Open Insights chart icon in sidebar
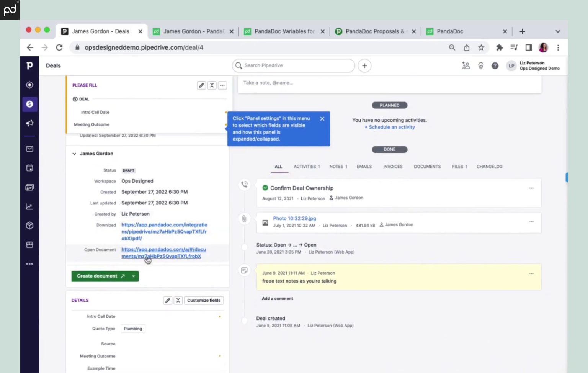Image resolution: width=588 pixels, height=373 pixels. pyautogui.click(x=29, y=206)
